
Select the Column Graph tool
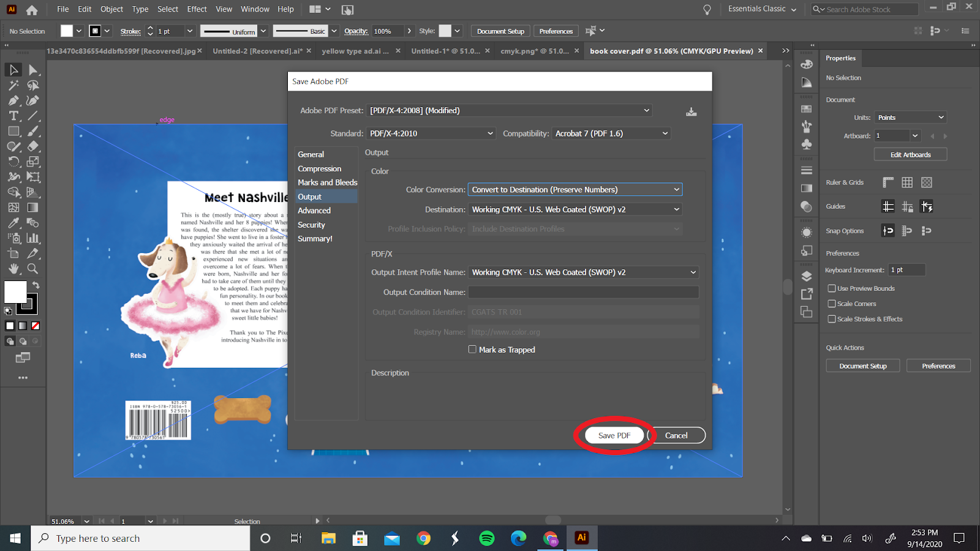[x=33, y=238]
